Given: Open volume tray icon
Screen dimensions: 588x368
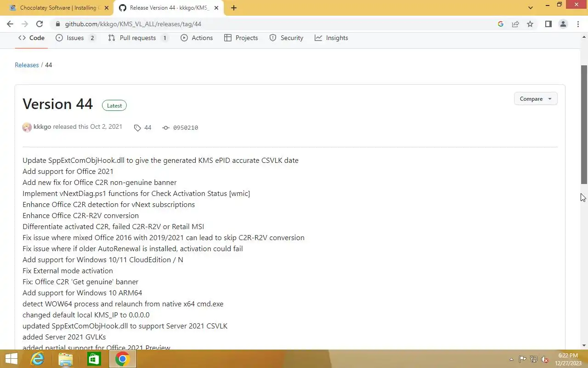Looking at the screenshot, I should pos(545,359).
